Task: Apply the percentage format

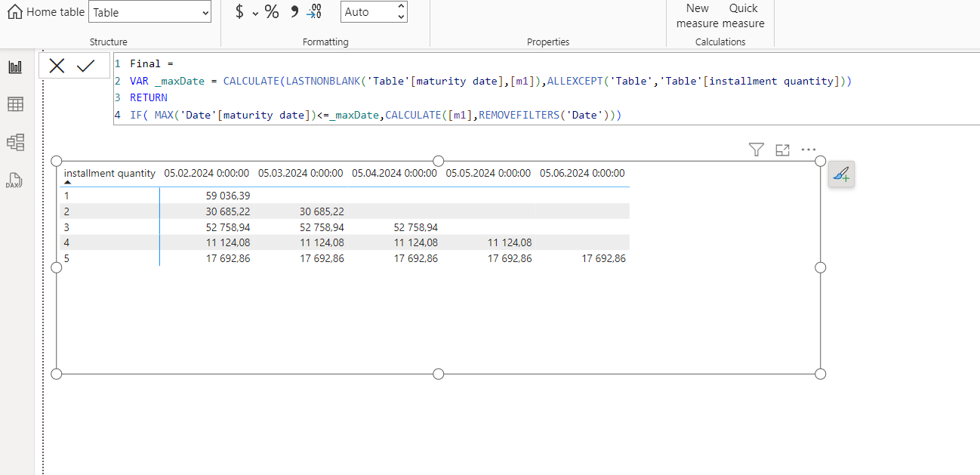Action: point(272,11)
